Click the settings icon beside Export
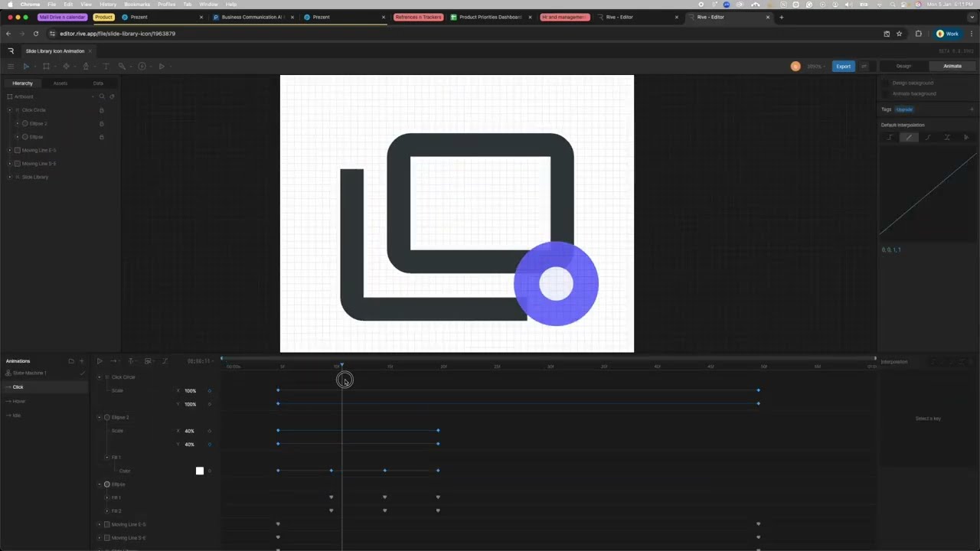Image resolution: width=980 pixels, height=551 pixels. (x=864, y=67)
